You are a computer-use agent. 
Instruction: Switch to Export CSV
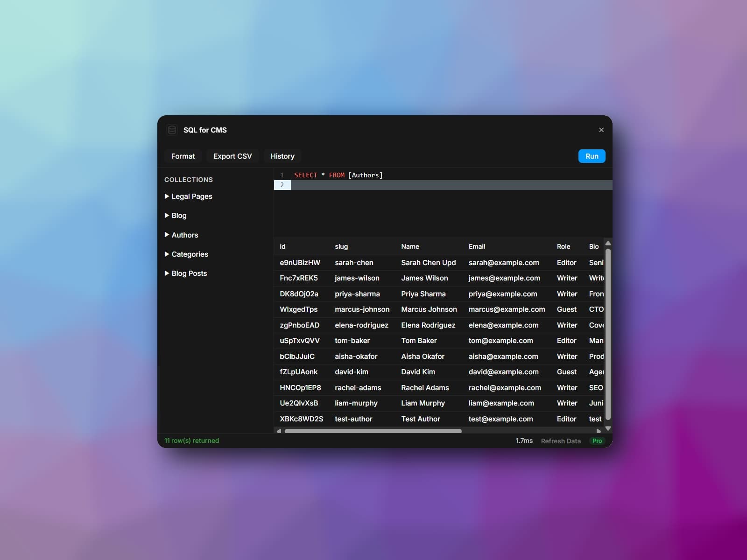(x=232, y=156)
